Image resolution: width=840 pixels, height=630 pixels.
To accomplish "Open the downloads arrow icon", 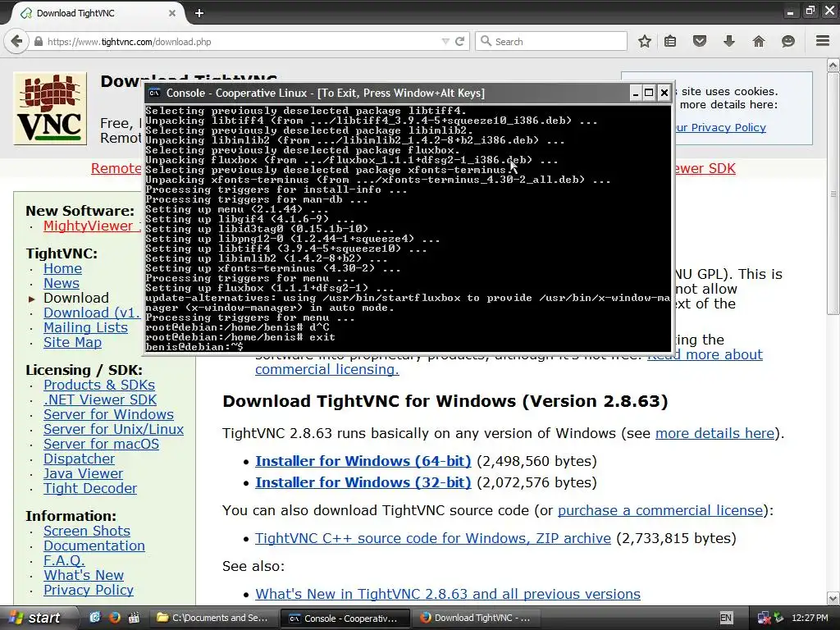I will (x=729, y=41).
